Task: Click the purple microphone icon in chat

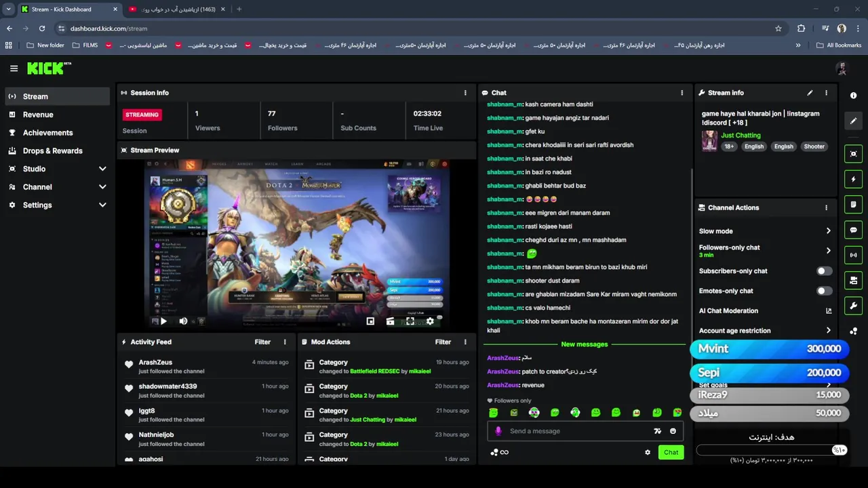Action: pyautogui.click(x=498, y=431)
